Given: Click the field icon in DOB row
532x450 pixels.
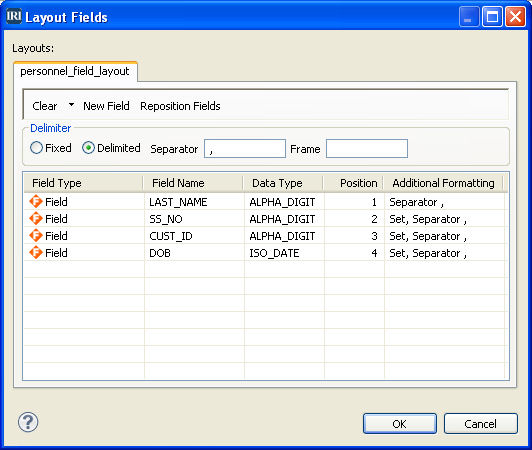Looking at the screenshot, I should click(36, 252).
